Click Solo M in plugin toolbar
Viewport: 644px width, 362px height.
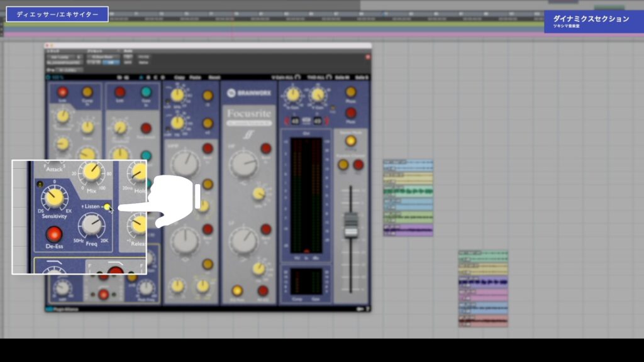[341, 77]
